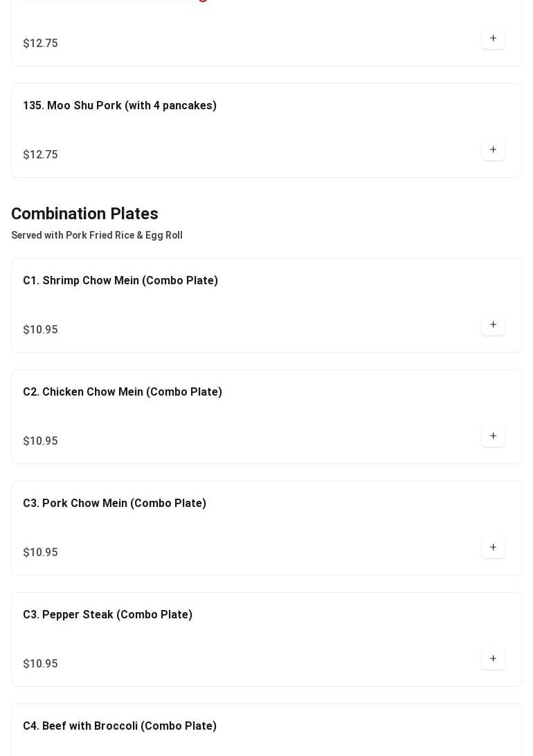Screen dimensions: 533x756
Task: Open the 135. Moo Shu Pork item title
Action: (x=120, y=106)
